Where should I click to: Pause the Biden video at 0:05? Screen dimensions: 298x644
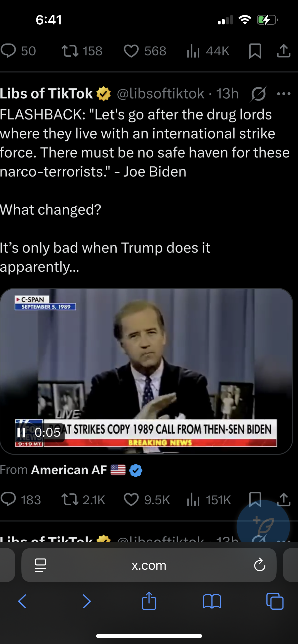[x=21, y=432]
